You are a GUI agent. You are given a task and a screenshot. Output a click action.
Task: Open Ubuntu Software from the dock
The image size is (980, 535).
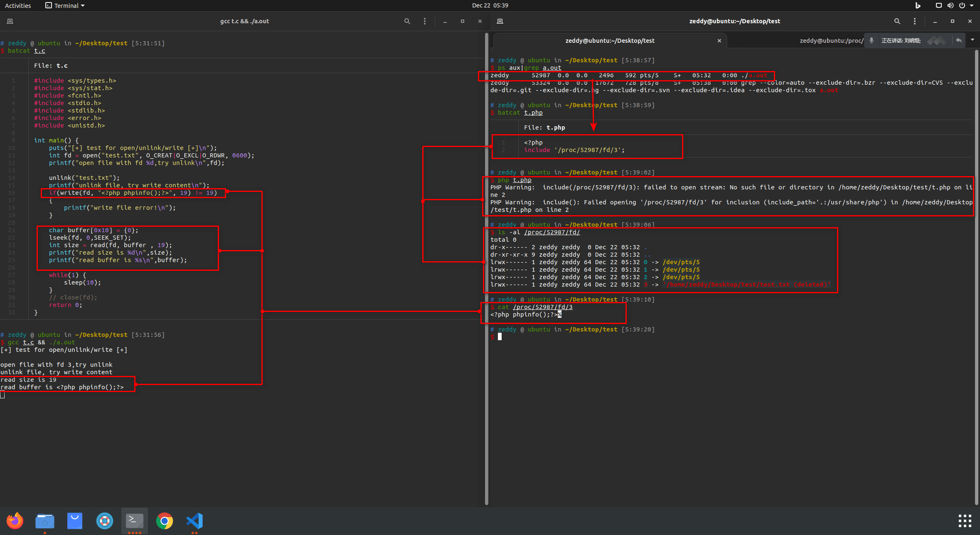coord(75,521)
